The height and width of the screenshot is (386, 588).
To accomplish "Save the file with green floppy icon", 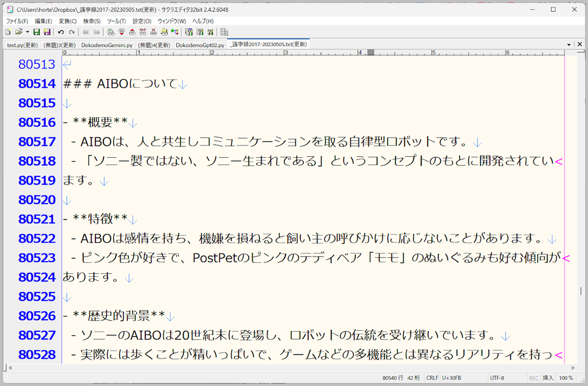I will point(36,32).
